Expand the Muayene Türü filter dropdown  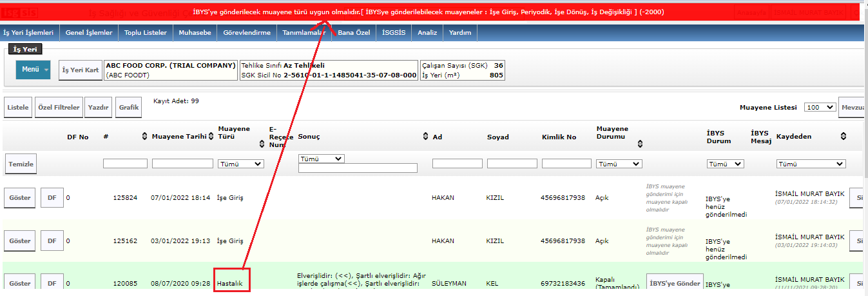click(x=241, y=164)
